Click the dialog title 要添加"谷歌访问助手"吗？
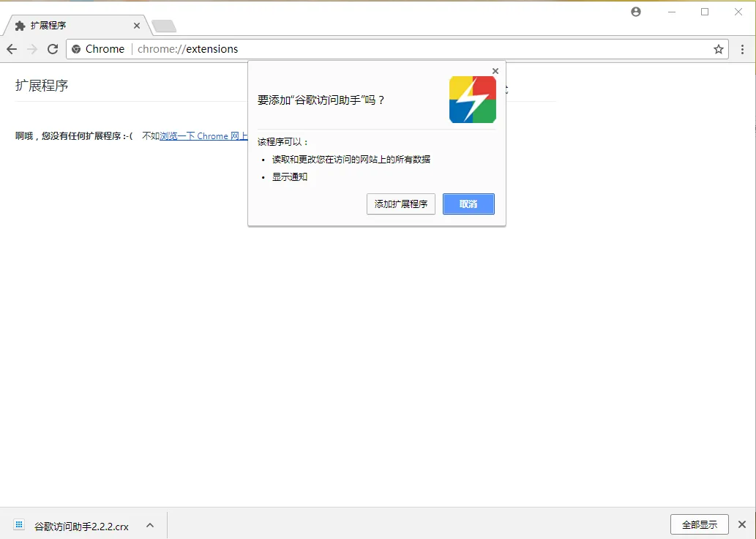 click(x=321, y=100)
